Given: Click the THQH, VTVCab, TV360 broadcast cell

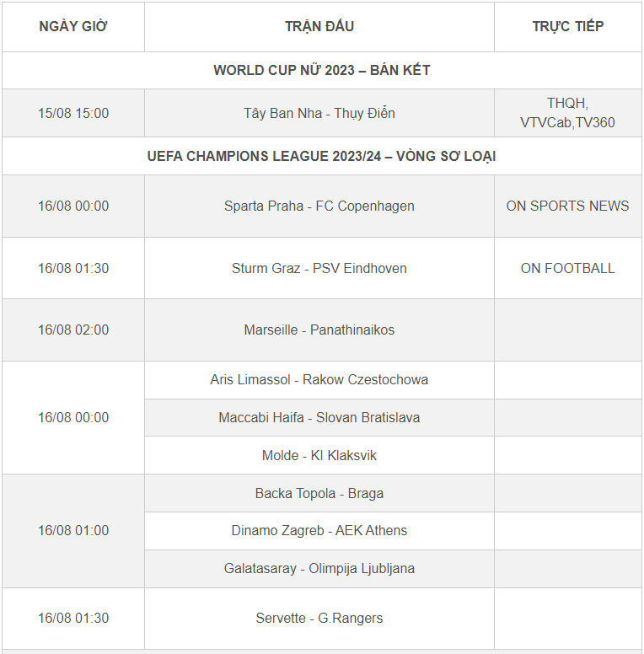Looking at the screenshot, I should point(567,113).
